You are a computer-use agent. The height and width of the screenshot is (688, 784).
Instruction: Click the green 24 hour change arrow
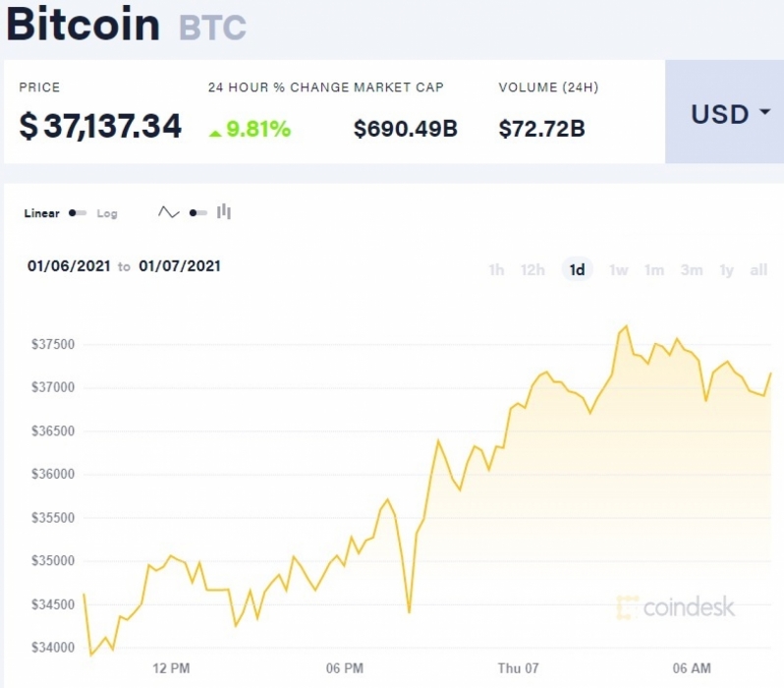coord(215,133)
